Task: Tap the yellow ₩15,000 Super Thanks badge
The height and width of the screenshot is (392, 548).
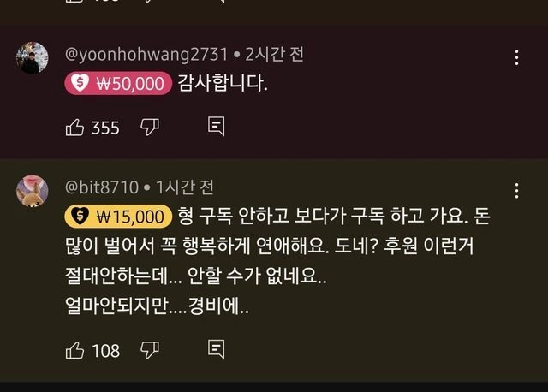Action: pyautogui.click(x=118, y=217)
